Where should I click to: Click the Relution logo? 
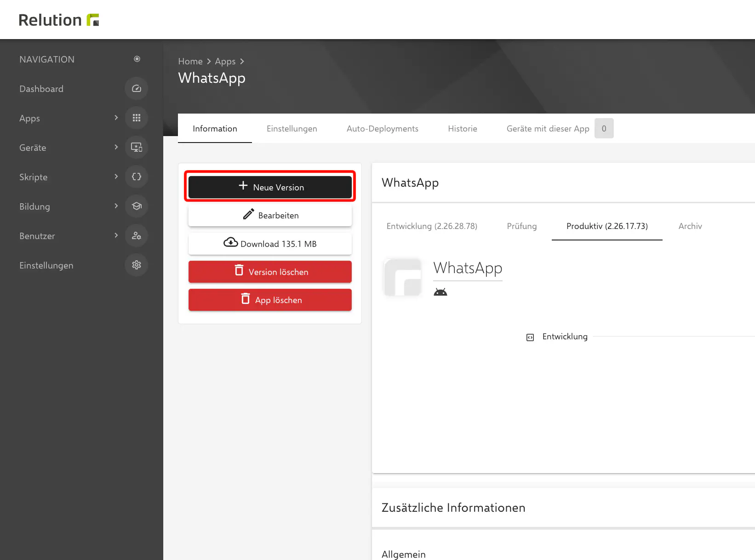(x=59, y=20)
